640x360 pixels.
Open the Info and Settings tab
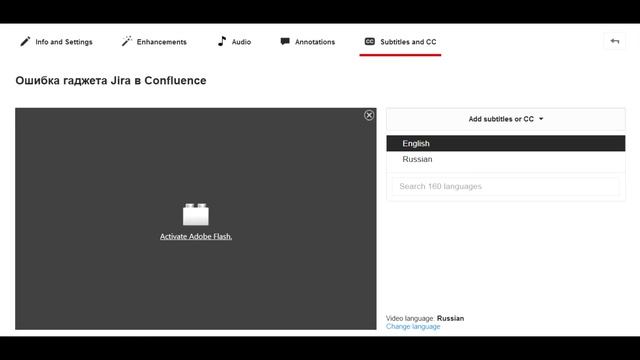click(56, 42)
